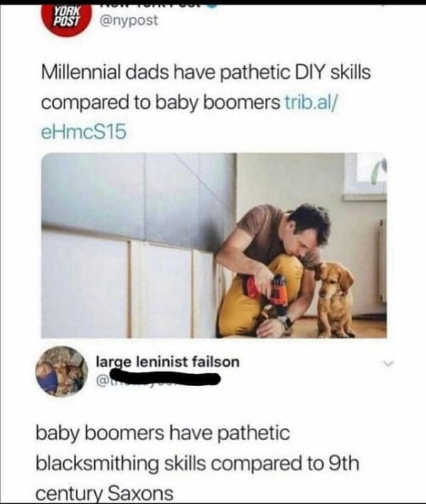Click the 'large leninist failson' display name

point(168,362)
